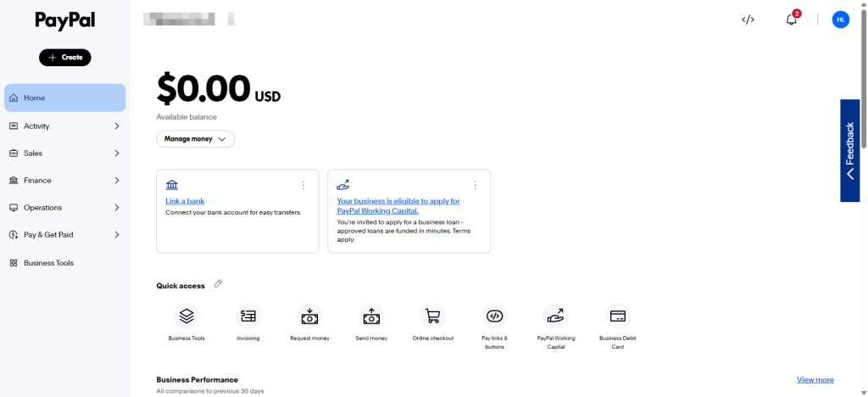Open the HL profile avatar

pyautogui.click(x=840, y=20)
